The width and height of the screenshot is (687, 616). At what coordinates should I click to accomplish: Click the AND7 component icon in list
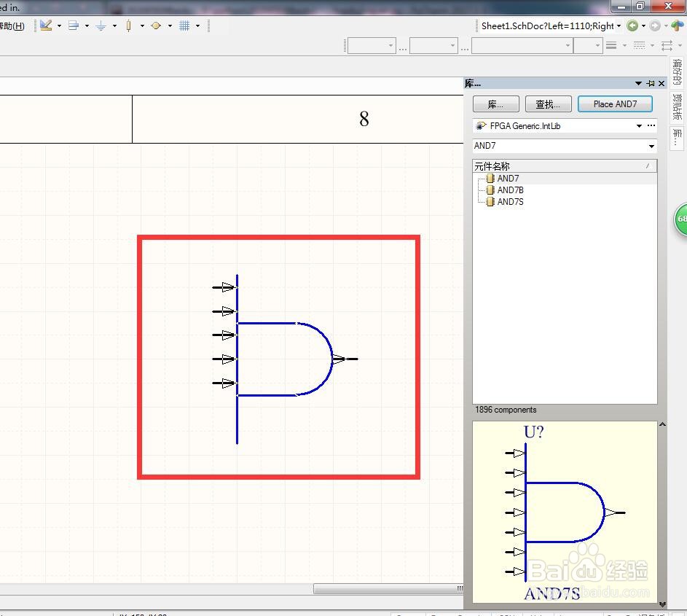click(x=491, y=179)
